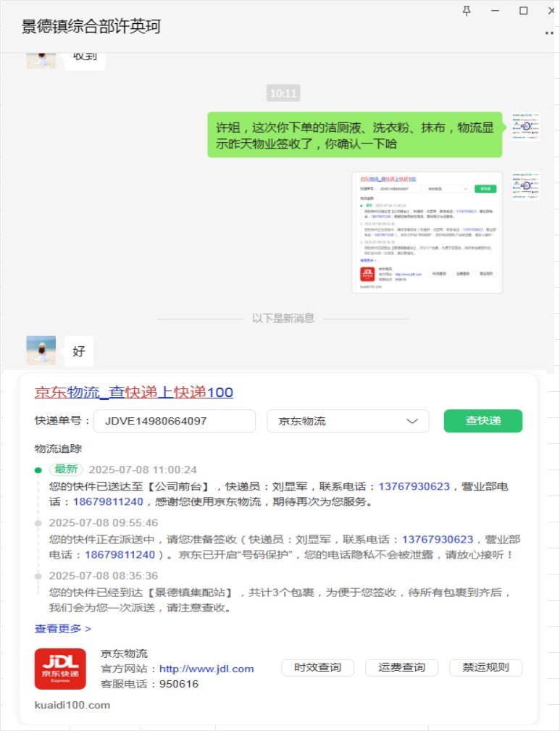Click the 以下是新消息 divider label

click(283, 319)
